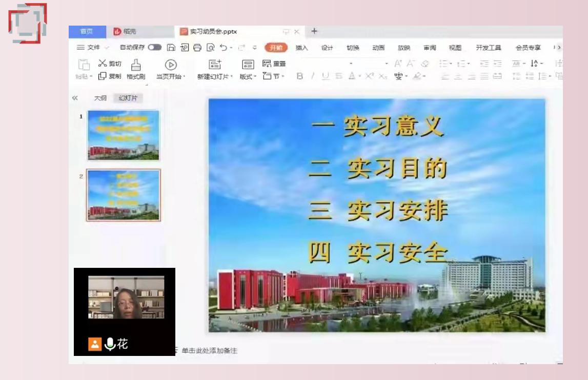The image size is (588, 380).
Task: Open the Insert (插入) ribbon tab
Action: pos(301,48)
